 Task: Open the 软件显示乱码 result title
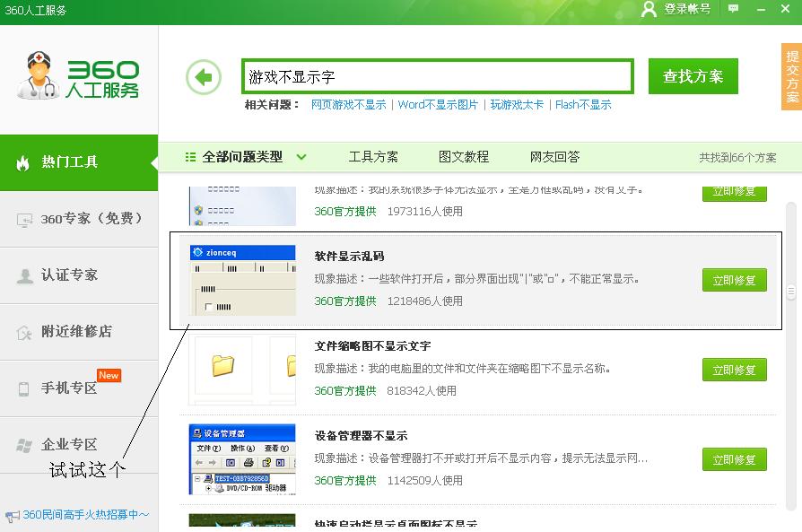[x=349, y=257]
